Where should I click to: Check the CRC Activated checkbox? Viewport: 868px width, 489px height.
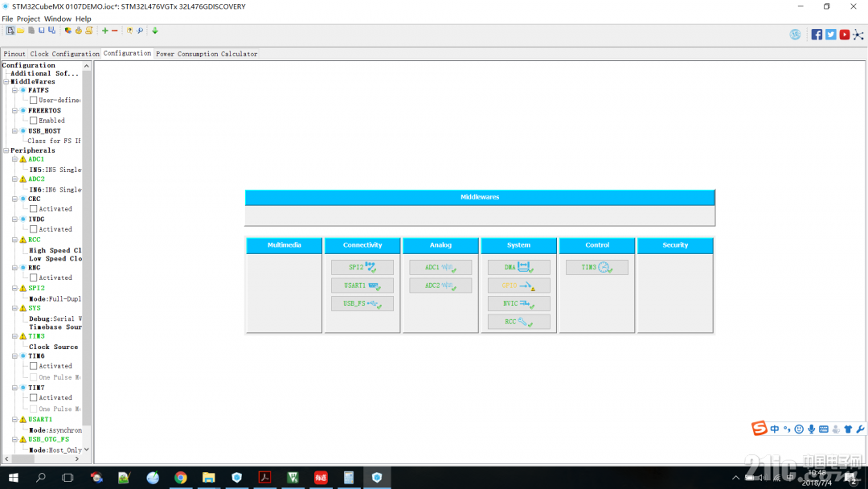33,209
